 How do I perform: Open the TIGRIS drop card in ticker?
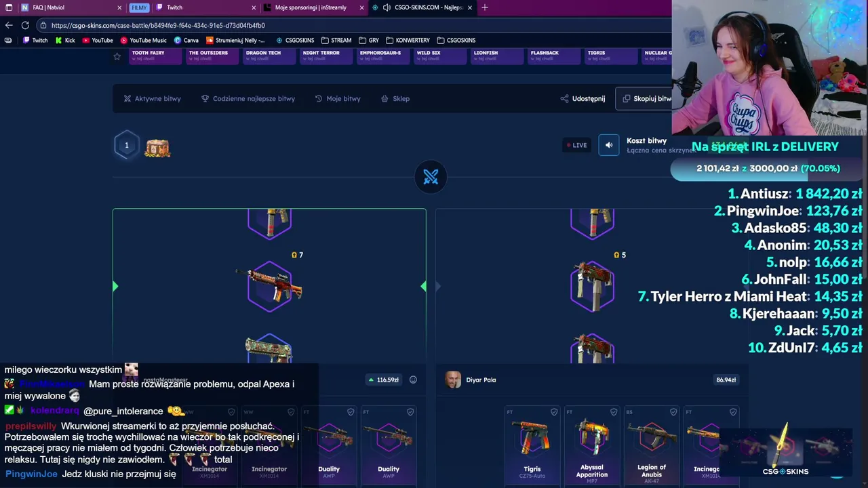click(611, 56)
